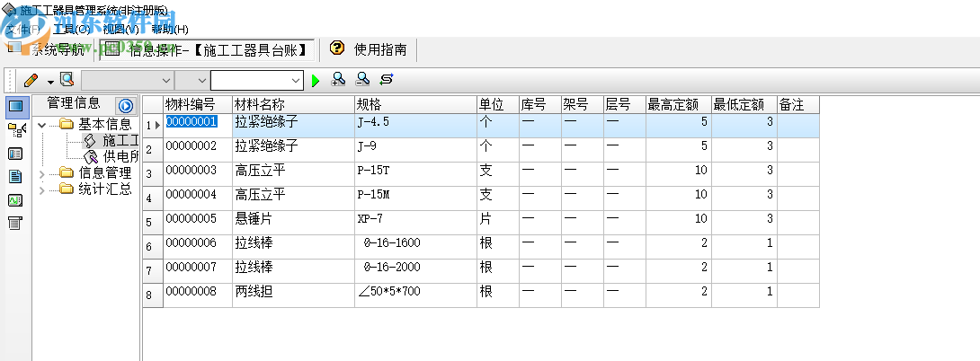This screenshot has height=361, width=980.
Task: Click the 单位 column header
Action: tap(497, 104)
